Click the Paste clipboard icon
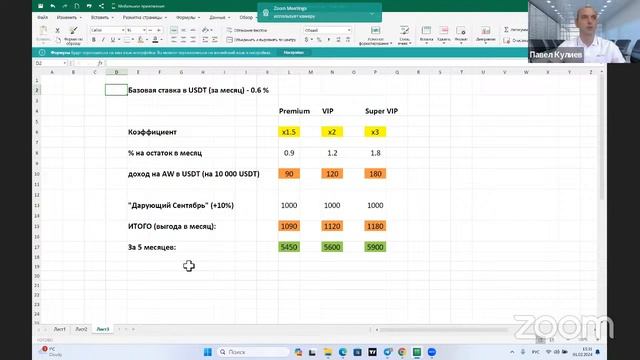640x360 pixels. tap(43, 31)
